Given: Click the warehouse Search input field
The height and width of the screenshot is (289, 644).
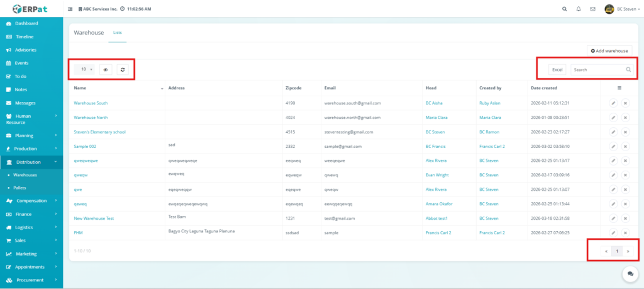Looking at the screenshot, I should (597, 70).
